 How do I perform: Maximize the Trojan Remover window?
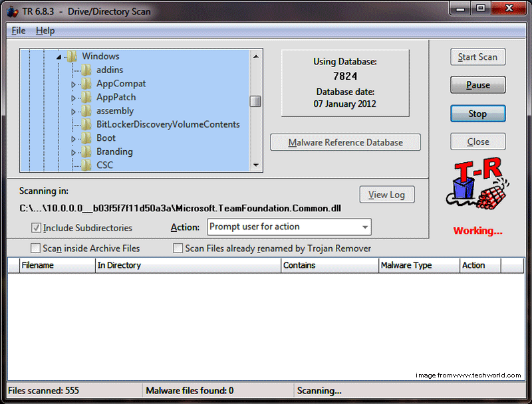481,9
